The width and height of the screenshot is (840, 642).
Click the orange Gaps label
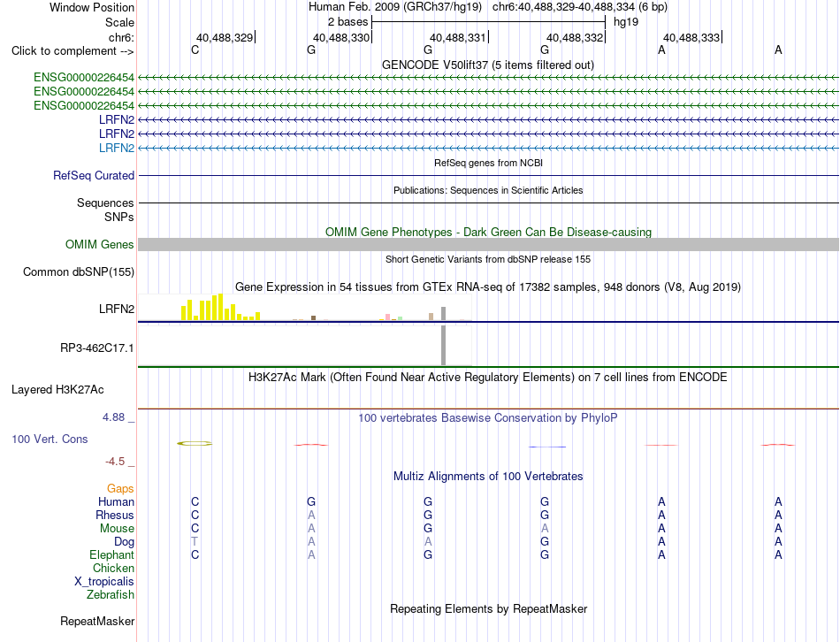(x=120, y=488)
